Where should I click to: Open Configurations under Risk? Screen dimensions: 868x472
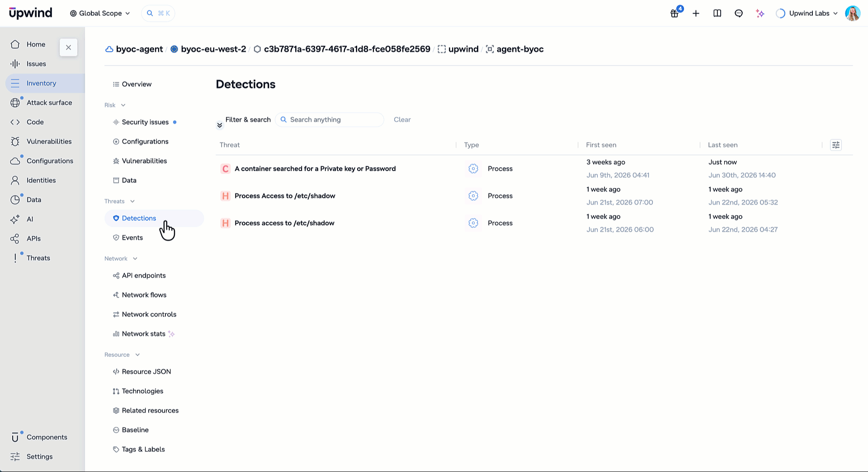(x=145, y=141)
